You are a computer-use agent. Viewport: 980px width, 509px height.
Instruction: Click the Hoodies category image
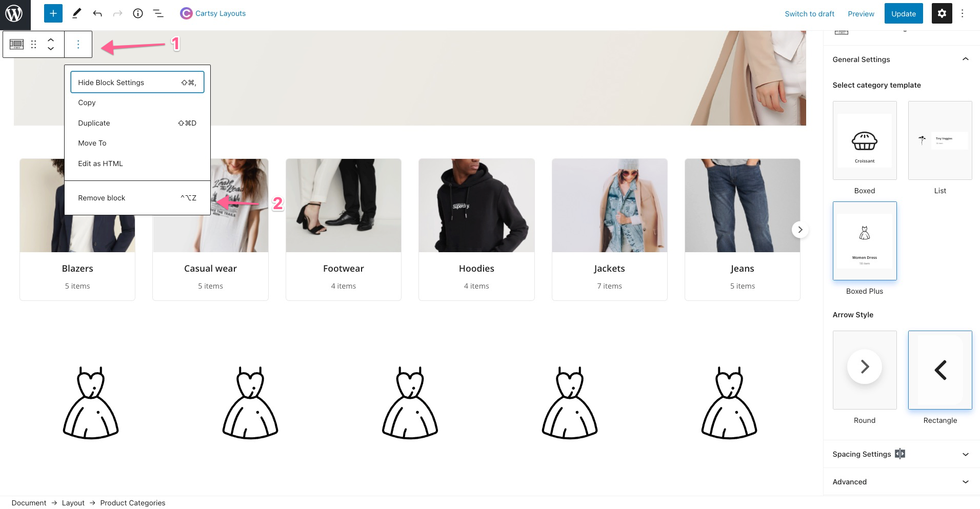coord(476,206)
